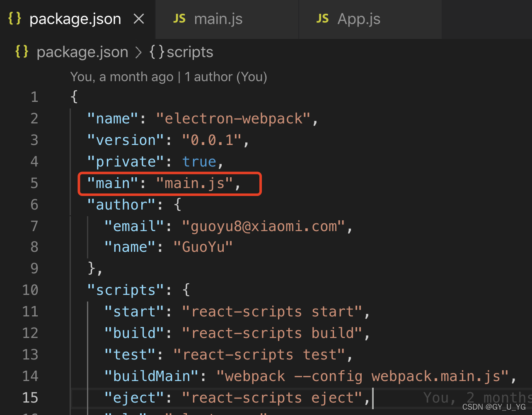Click the breadcrumb scripts object icon
532x415 pixels.
157,52
